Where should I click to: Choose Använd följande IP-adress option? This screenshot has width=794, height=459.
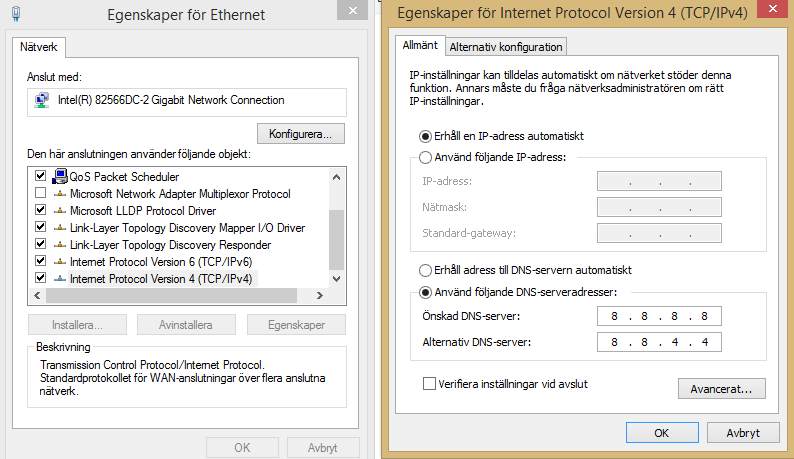425,158
